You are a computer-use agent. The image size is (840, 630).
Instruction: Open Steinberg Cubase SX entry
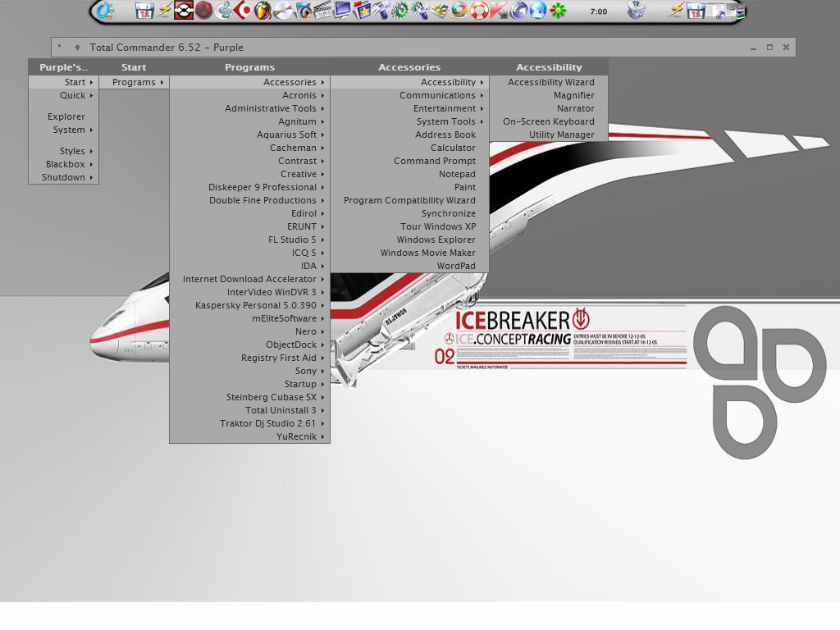(x=249, y=397)
